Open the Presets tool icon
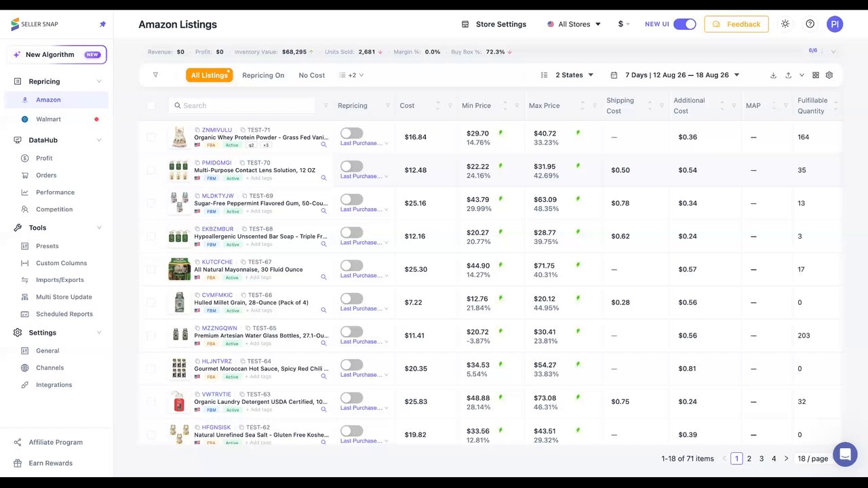 click(25, 246)
